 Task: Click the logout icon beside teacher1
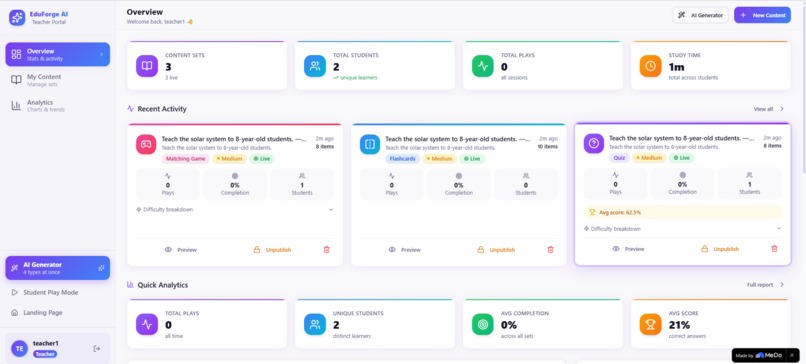97,349
